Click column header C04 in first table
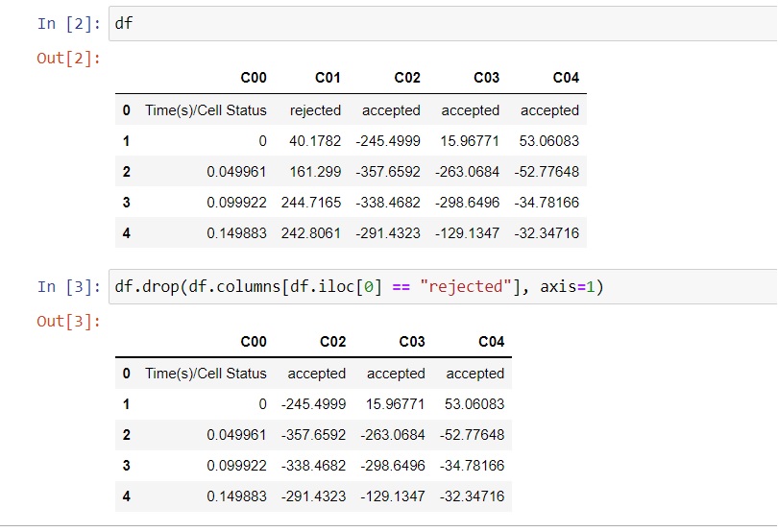This screenshot has height=532, width=778. coord(566,78)
